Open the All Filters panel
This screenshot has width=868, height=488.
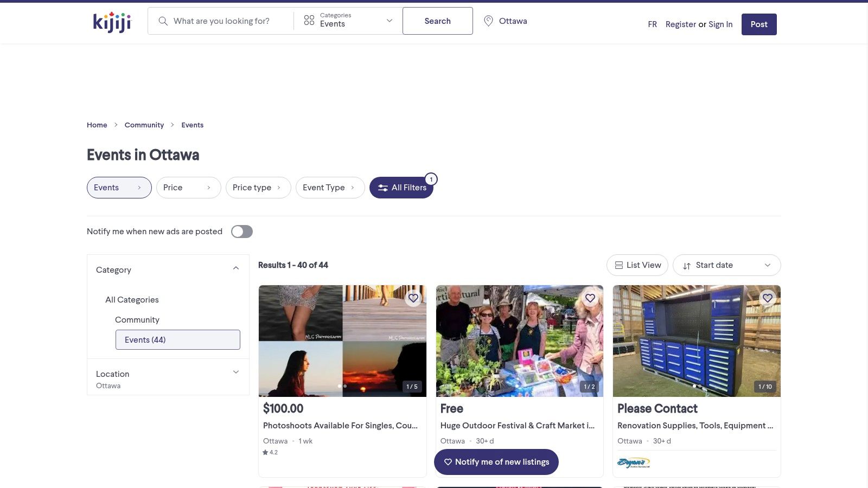point(401,188)
